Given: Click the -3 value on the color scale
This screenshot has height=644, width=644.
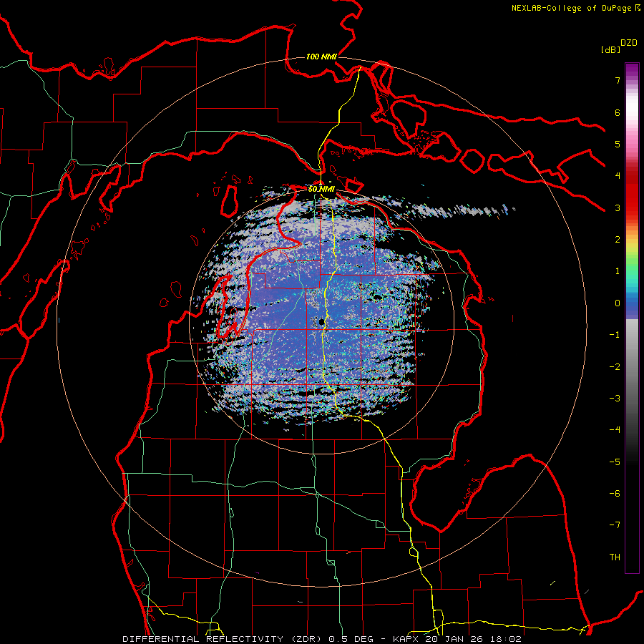Looking at the screenshot, I should click(x=615, y=399).
